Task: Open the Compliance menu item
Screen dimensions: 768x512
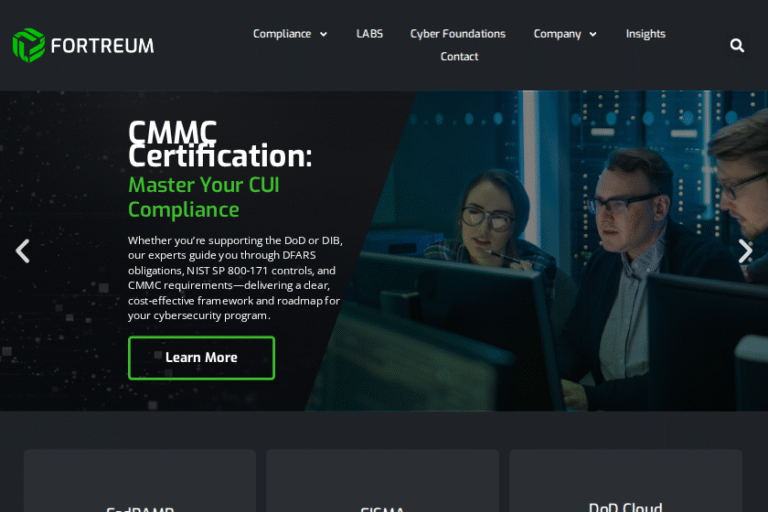Action: click(x=282, y=34)
